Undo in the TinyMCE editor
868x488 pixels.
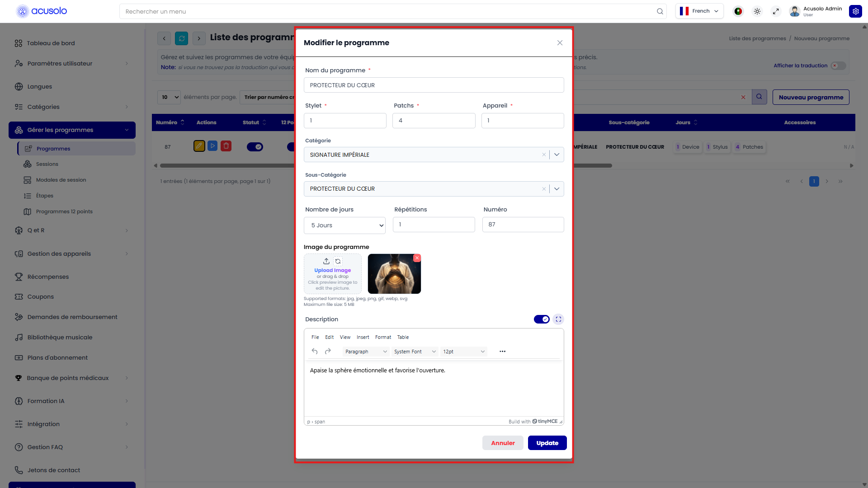click(x=315, y=351)
